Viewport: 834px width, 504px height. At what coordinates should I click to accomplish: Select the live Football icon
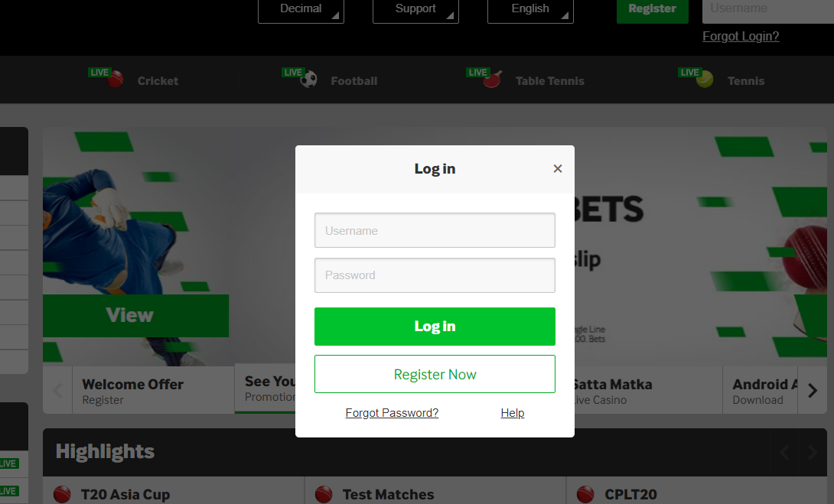(x=308, y=80)
